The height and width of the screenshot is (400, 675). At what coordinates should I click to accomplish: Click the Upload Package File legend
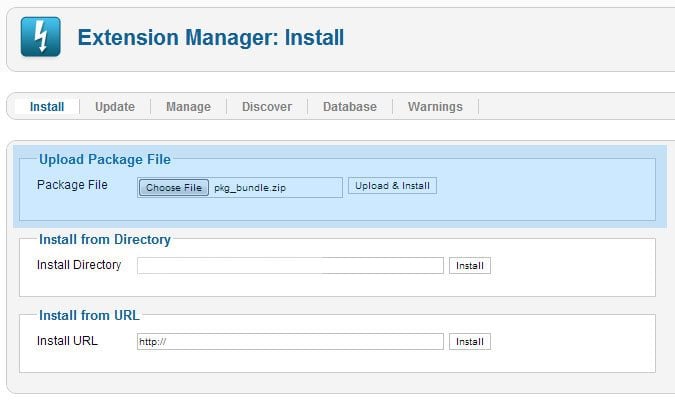[105, 159]
